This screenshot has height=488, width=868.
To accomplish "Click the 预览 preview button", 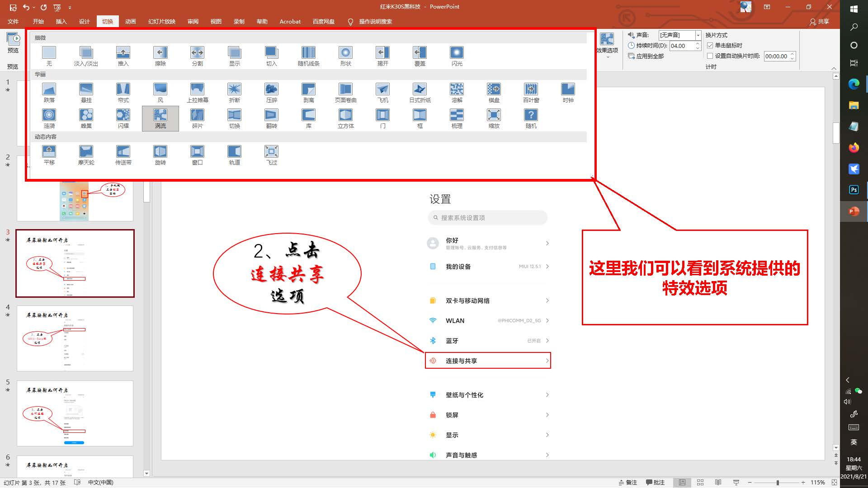I will 13,43.
